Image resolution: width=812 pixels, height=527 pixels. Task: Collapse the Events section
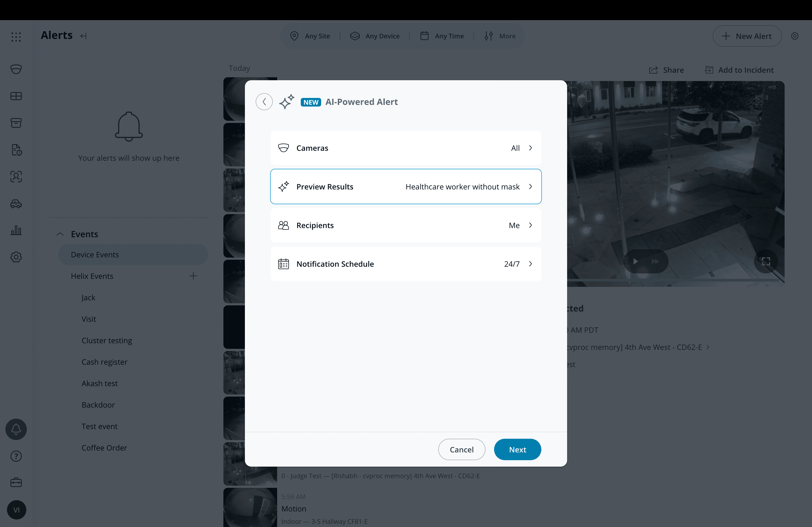[x=60, y=234]
